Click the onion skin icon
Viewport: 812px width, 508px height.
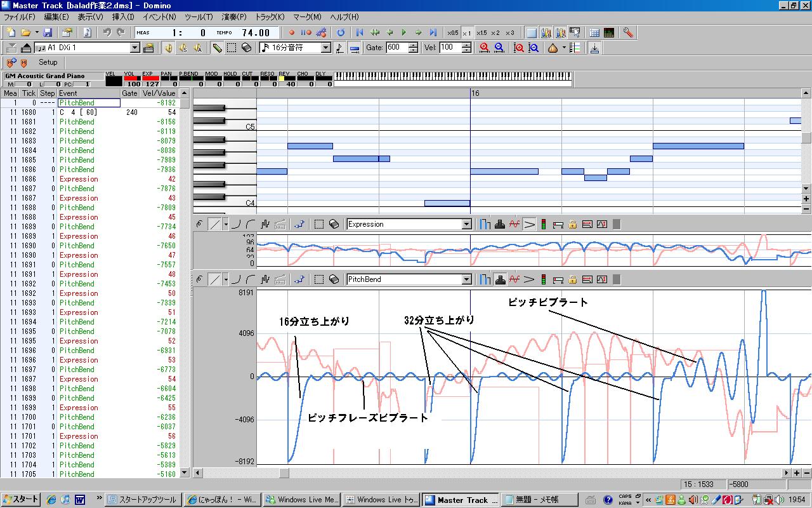pos(553,48)
